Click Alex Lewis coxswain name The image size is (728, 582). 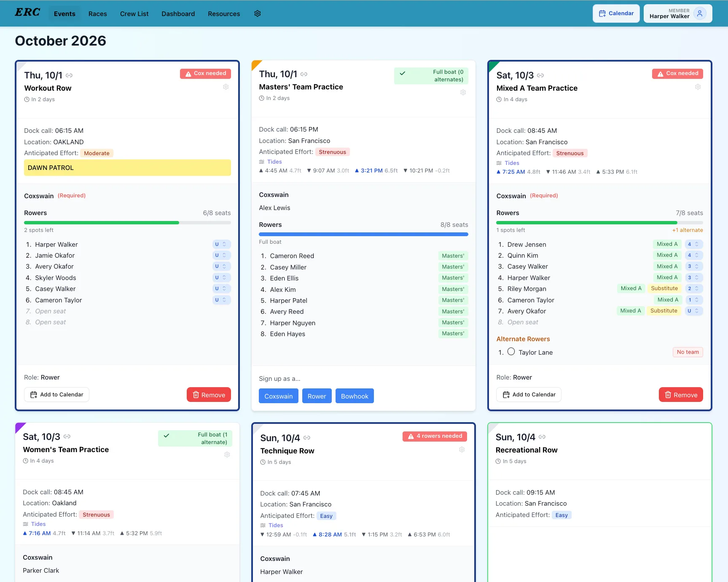click(x=274, y=208)
